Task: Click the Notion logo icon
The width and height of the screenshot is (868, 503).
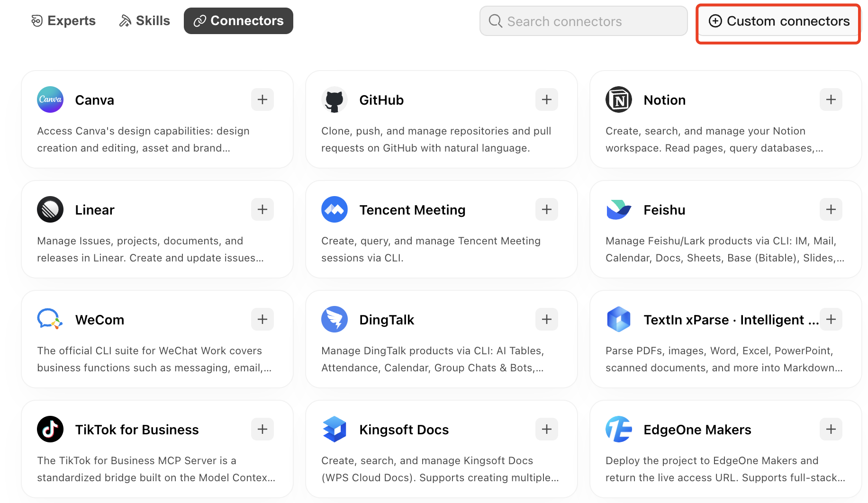Action: (x=619, y=99)
